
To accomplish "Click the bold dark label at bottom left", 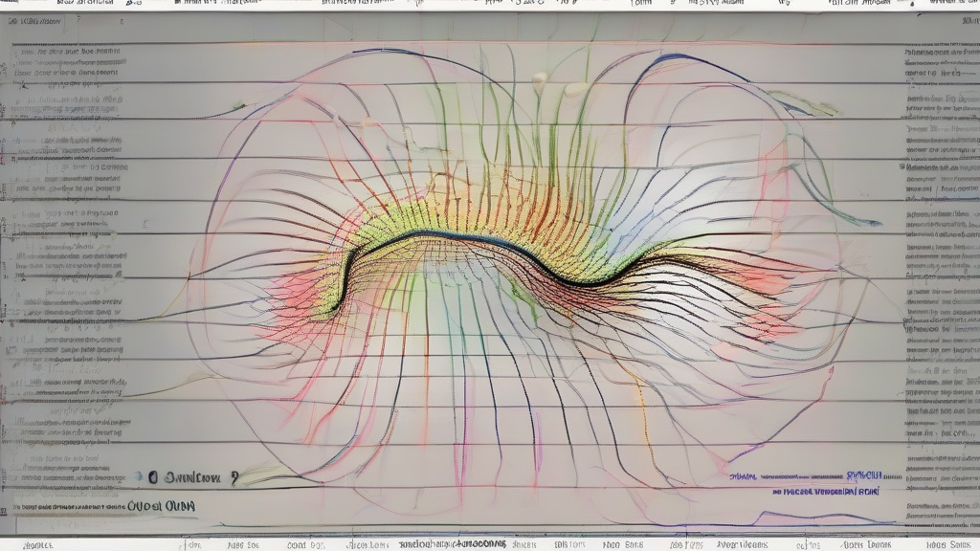I will pyautogui.click(x=162, y=507).
